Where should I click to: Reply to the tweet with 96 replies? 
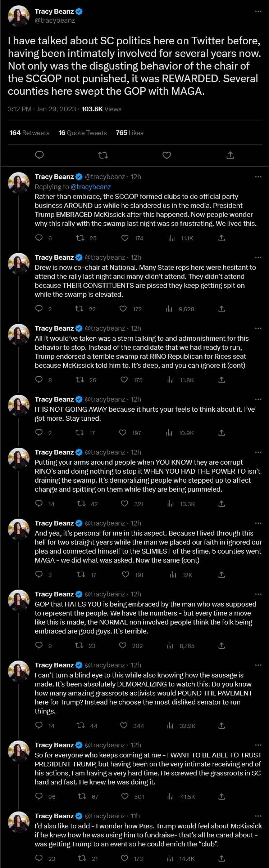[x=39, y=797]
